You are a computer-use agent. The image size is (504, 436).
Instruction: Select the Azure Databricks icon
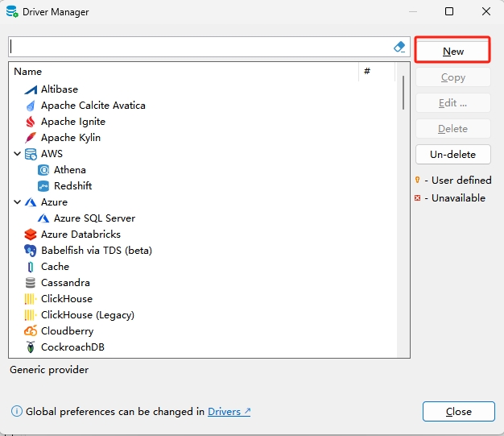coord(31,235)
